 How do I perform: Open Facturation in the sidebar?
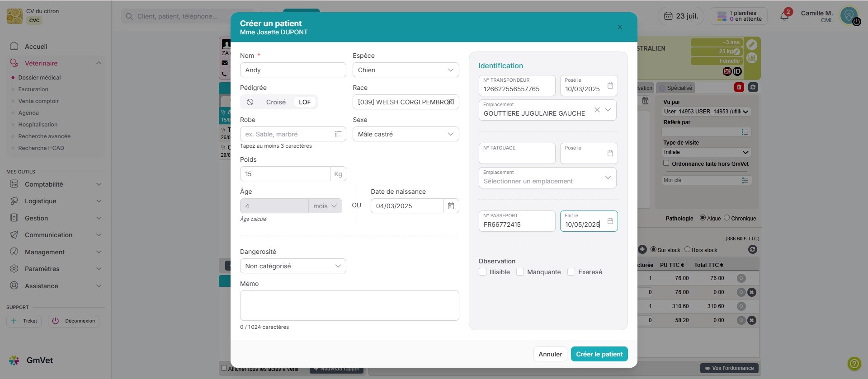tap(33, 89)
